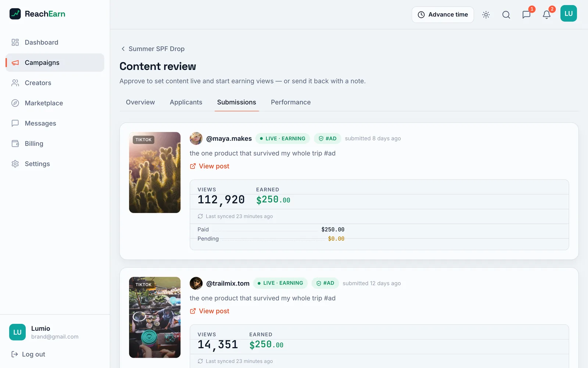This screenshot has height=368, width=588.
Task: Go back to Summer SPF Drop
Action: pyautogui.click(x=153, y=49)
